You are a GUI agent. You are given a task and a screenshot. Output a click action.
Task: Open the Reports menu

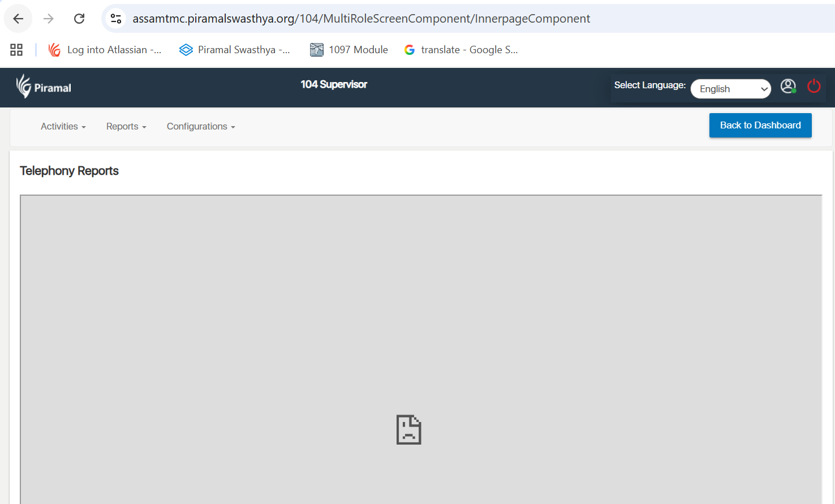pos(126,127)
